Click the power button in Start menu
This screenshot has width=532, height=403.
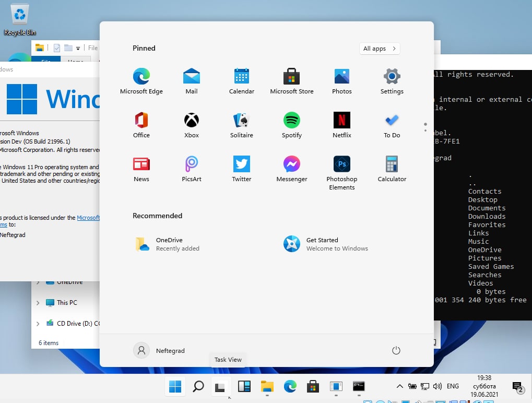[x=396, y=350]
